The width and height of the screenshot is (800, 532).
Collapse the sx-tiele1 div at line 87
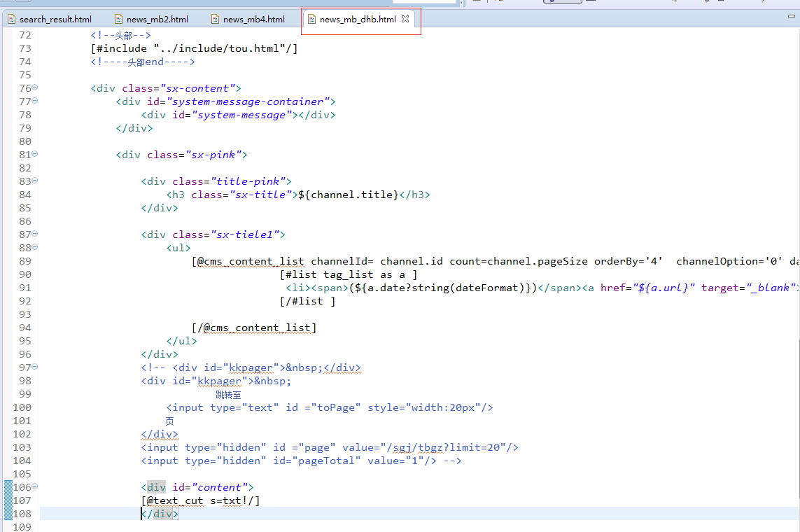click(35, 234)
